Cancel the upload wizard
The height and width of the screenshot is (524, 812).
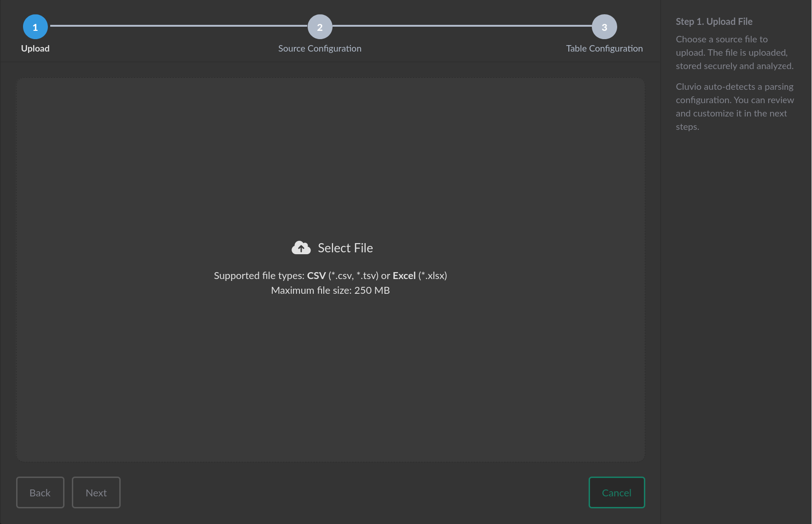[x=616, y=493]
